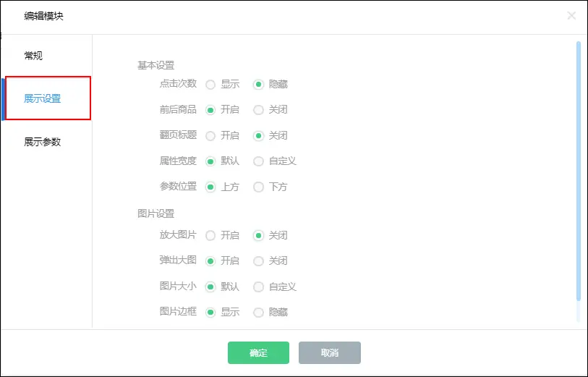The image size is (588, 377).
Task: Hide 图片边框 by selecting 隐藏
Action: click(x=258, y=312)
